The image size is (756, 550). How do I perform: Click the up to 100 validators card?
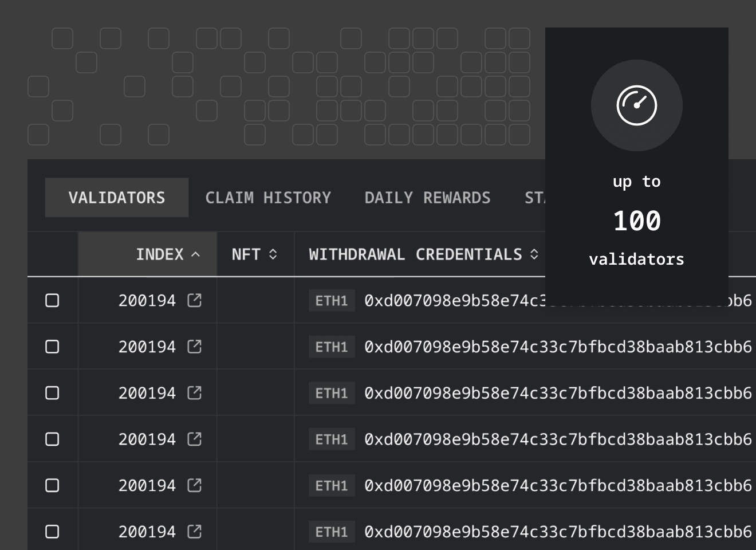point(636,221)
